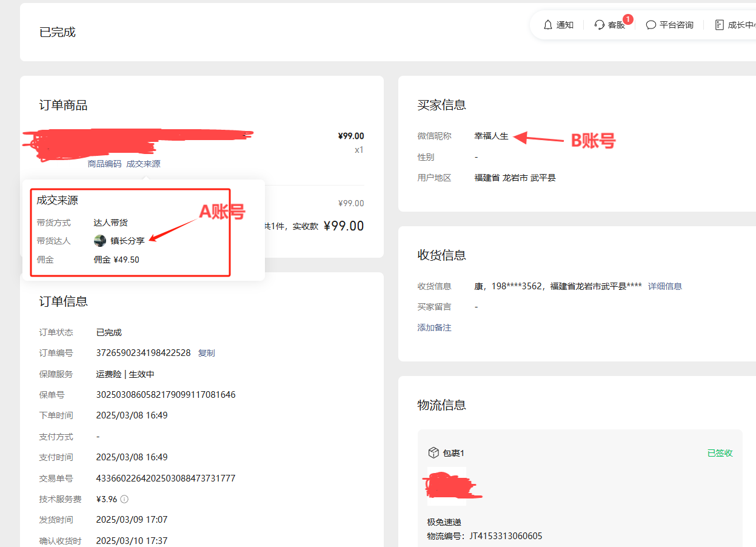The image size is (756, 547).
Task: Open the 通知 bell icon
Action: tap(548, 25)
